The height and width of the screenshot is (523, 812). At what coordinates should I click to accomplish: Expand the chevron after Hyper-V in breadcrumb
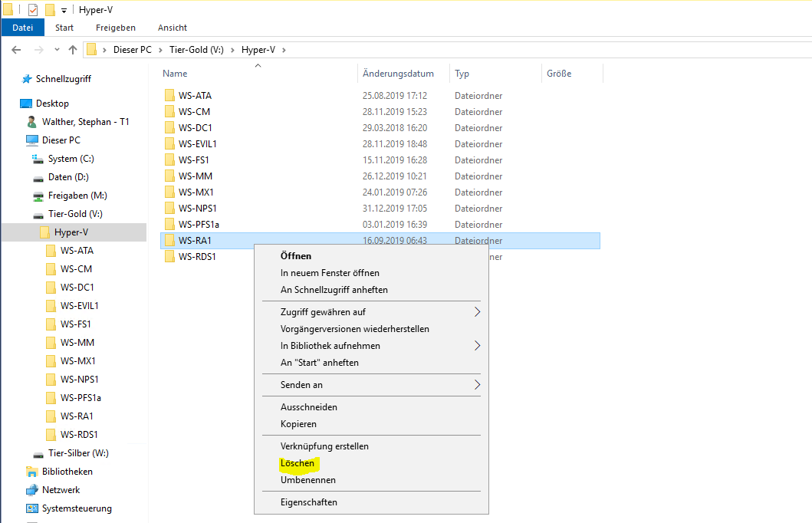[284, 50]
